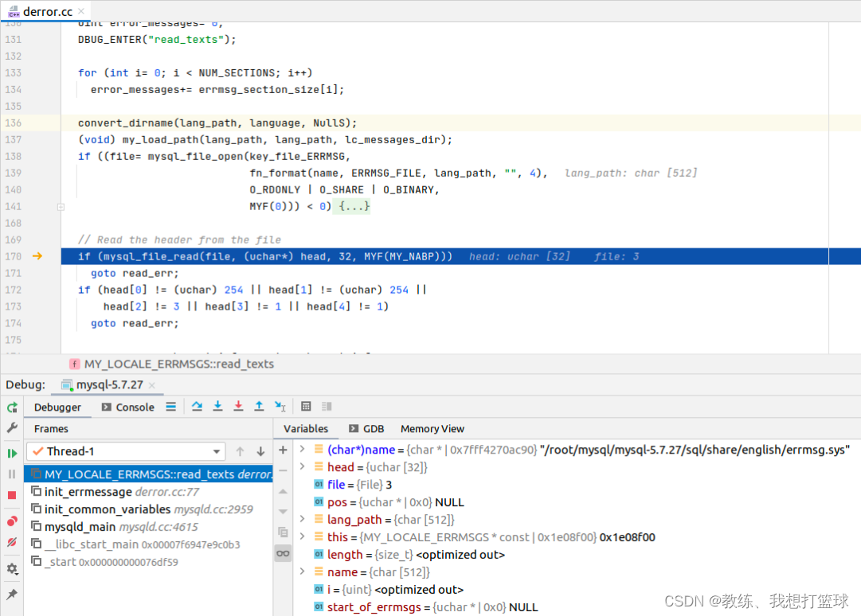Click the Rerun debug session icon
This screenshot has width=861, height=616.
[12, 407]
